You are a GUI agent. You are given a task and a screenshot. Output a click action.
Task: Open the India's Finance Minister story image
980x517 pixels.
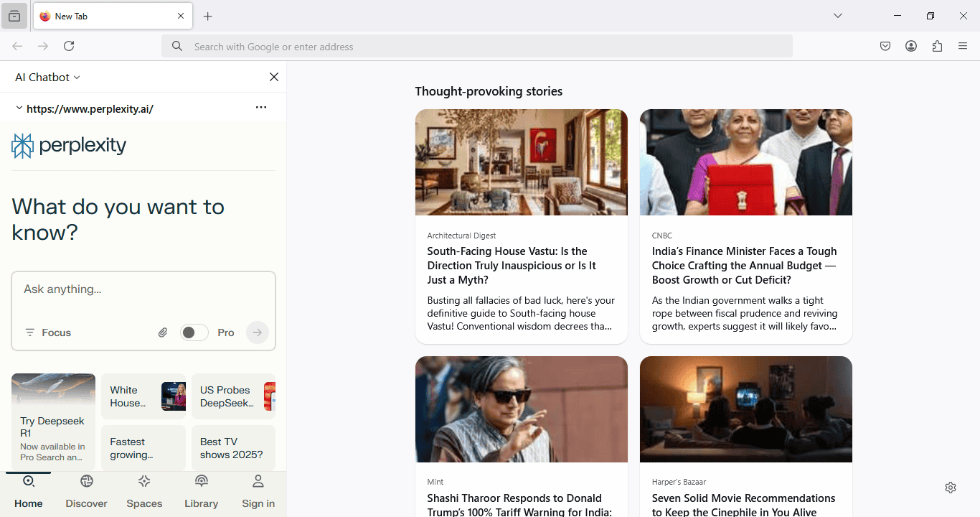(x=746, y=162)
